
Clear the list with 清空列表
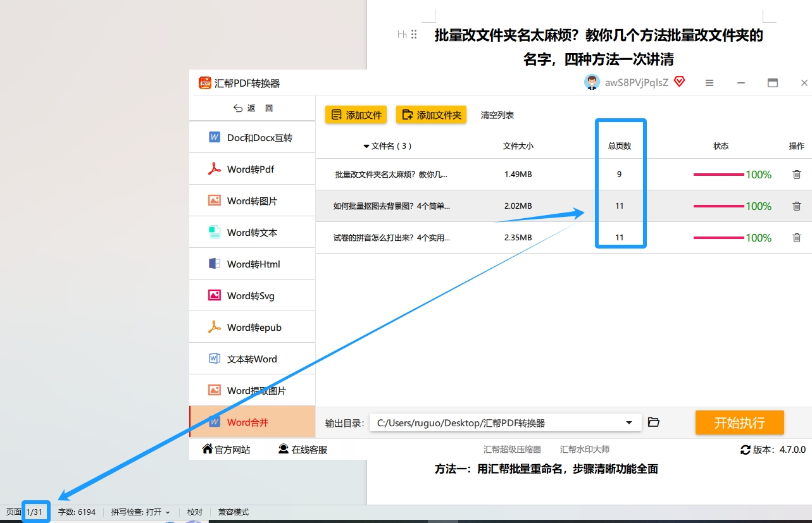click(497, 115)
